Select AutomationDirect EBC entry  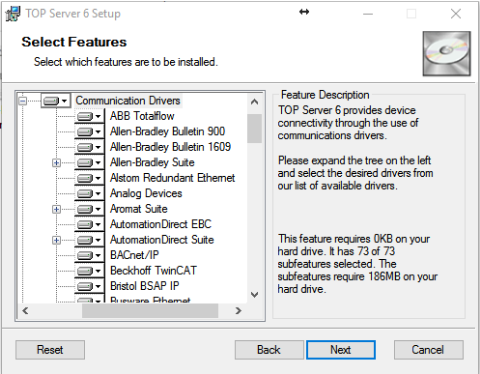161,224
